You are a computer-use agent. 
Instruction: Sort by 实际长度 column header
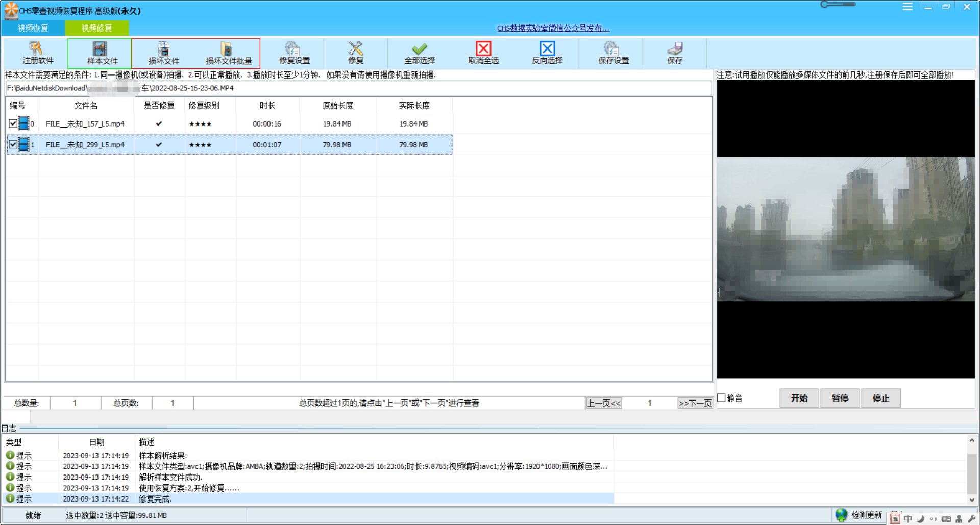pyautogui.click(x=414, y=105)
